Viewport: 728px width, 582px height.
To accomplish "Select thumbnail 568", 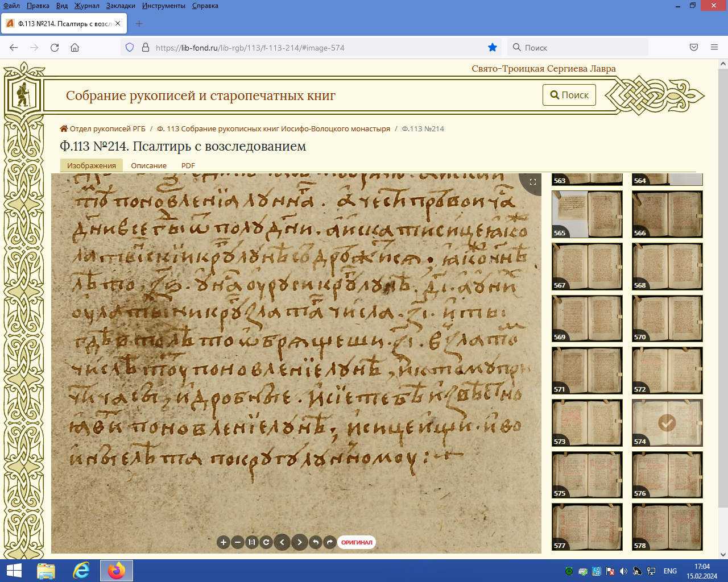I will (667, 267).
